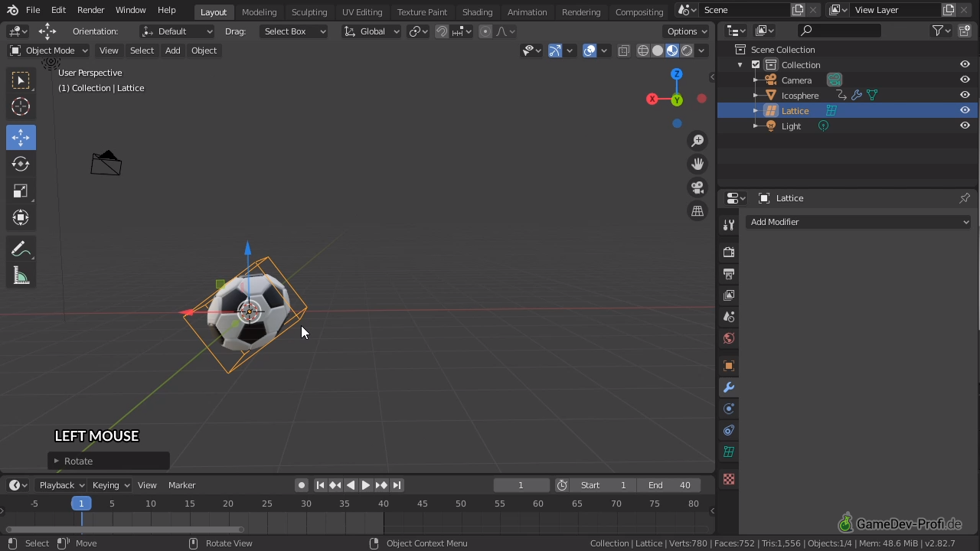The width and height of the screenshot is (980, 551).
Task: Switch to the Sculpting workspace tab
Action: (309, 12)
